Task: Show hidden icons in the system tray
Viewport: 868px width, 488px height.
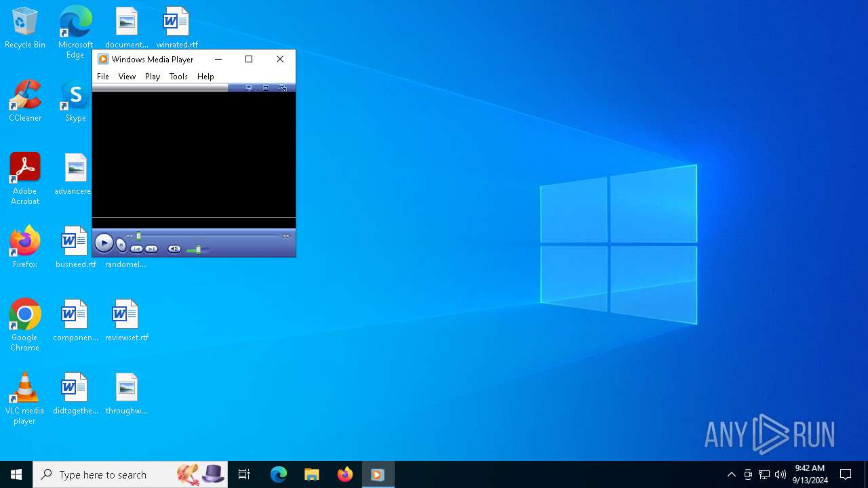Action: pyautogui.click(x=731, y=474)
